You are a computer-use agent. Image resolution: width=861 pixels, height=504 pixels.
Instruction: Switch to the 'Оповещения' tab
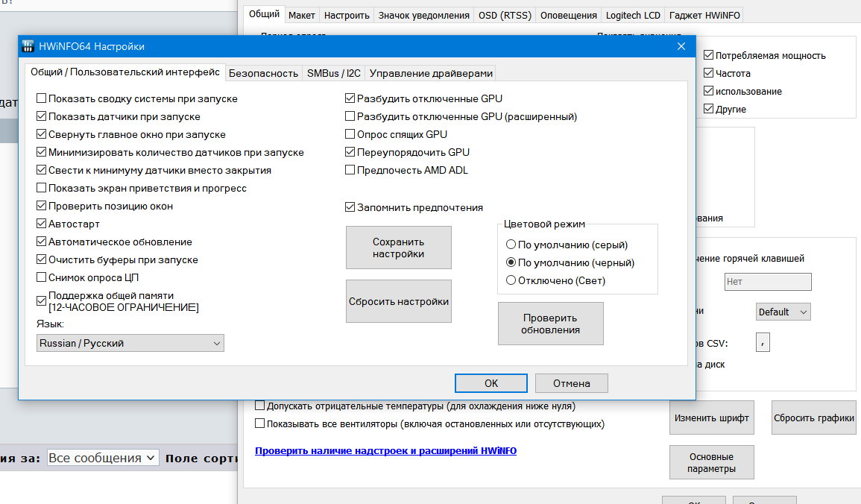pyautogui.click(x=568, y=16)
